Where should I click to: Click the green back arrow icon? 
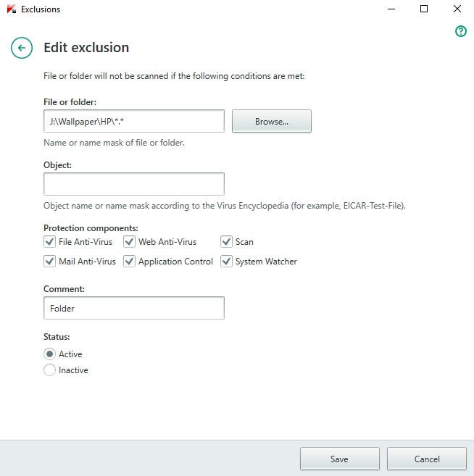(x=22, y=49)
